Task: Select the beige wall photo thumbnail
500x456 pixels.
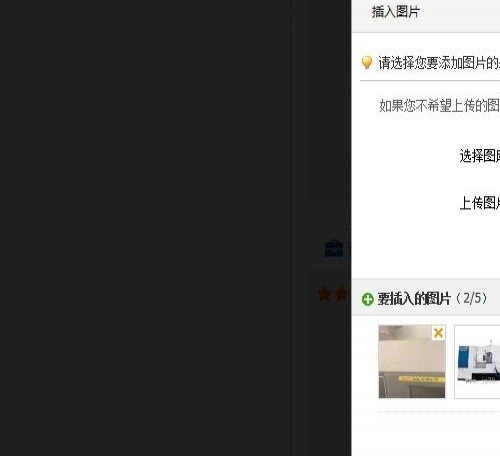Action: click(x=412, y=362)
